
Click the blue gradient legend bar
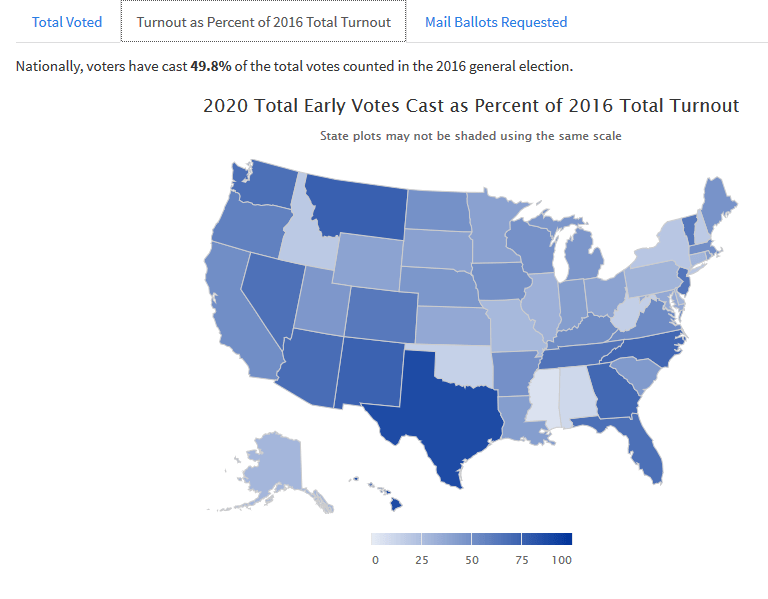pyautogui.click(x=471, y=539)
